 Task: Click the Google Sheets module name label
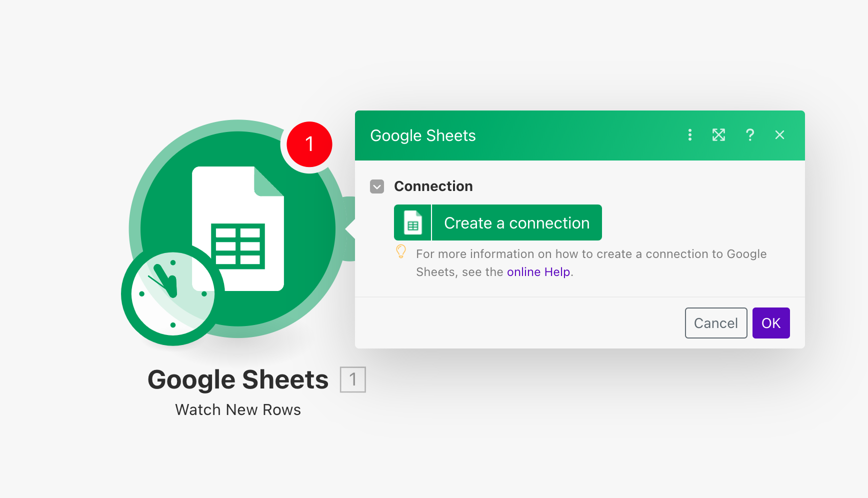coord(238,379)
